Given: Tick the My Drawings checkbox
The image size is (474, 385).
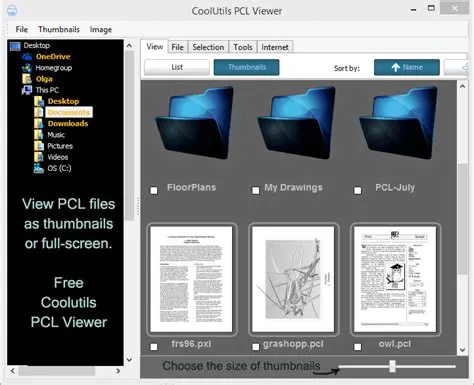Looking at the screenshot, I should click(256, 190).
